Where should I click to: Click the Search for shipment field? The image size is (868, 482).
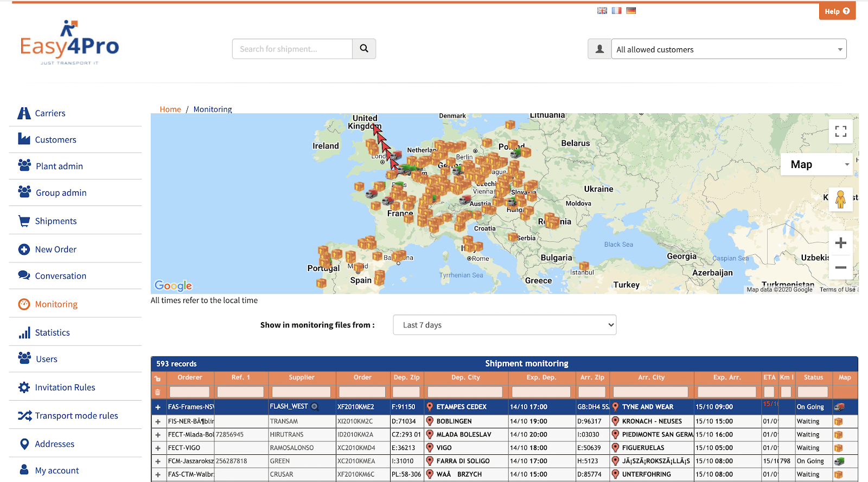[292, 49]
